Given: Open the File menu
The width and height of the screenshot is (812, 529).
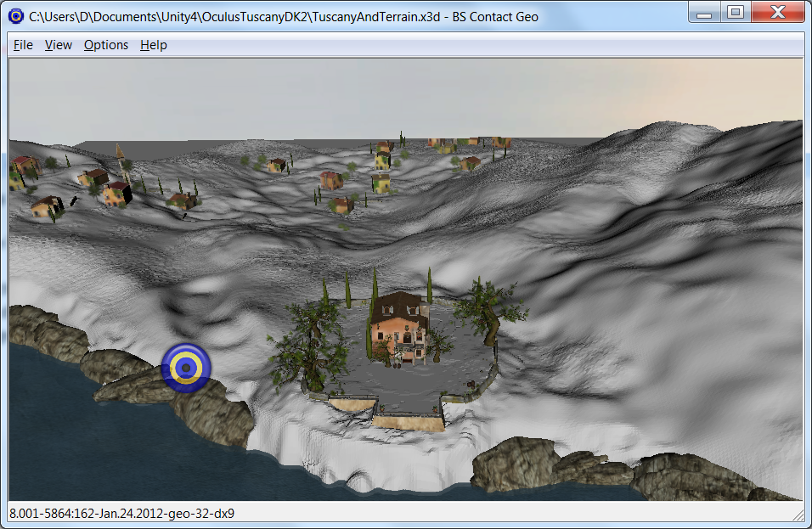Looking at the screenshot, I should coord(23,45).
